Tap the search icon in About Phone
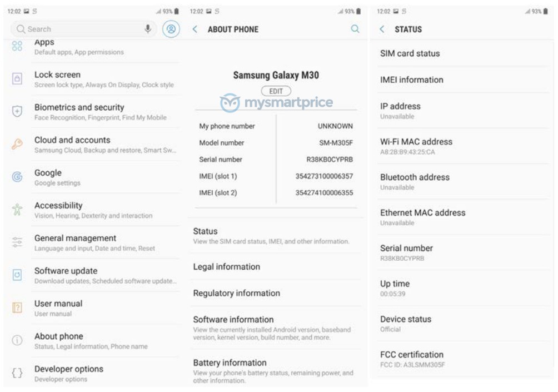This screenshot has width=558, height=392. [355, 29]
